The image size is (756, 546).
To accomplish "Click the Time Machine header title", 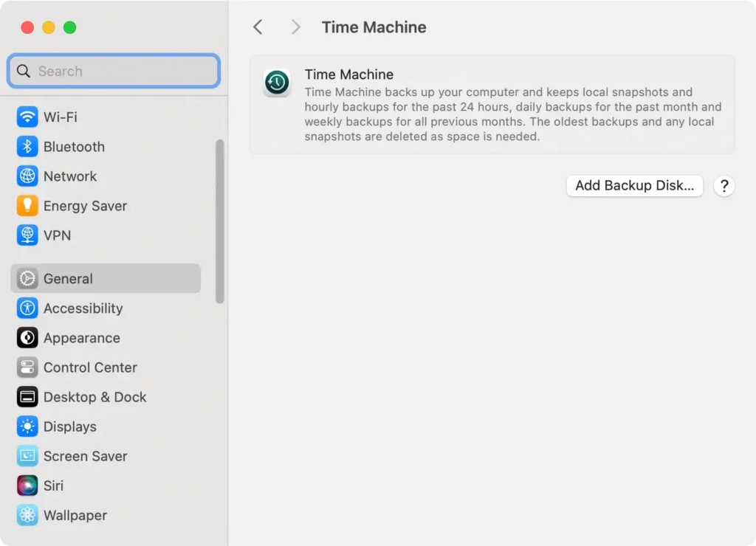I will (x=374, y=27).
